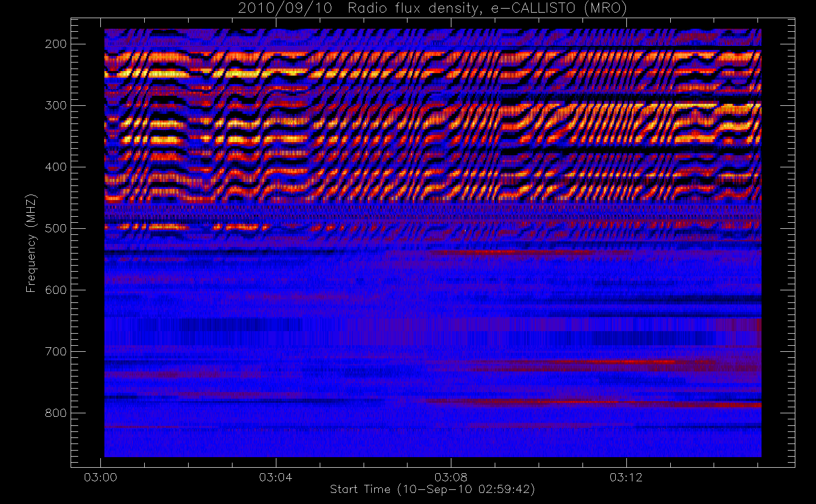
Task: Click the 03:12 time tick label
Action: point(626,477)
